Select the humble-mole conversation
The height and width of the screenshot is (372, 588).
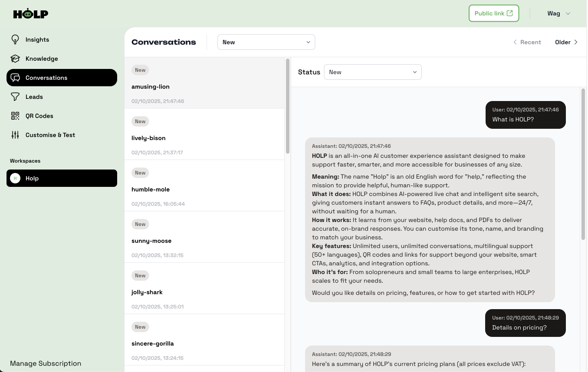pyautogui.click(x=204, y=186)
